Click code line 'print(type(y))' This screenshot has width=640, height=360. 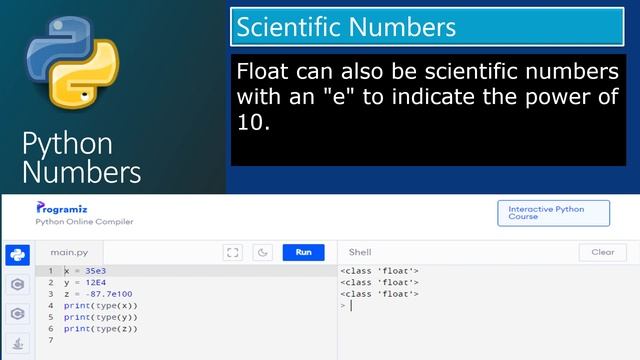tap(101, 317)
